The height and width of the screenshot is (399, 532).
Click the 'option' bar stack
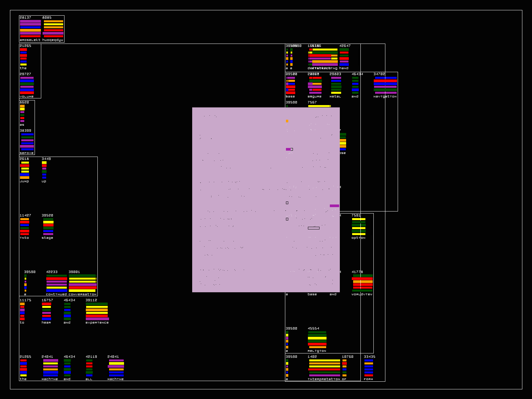[x=359, y=227]
